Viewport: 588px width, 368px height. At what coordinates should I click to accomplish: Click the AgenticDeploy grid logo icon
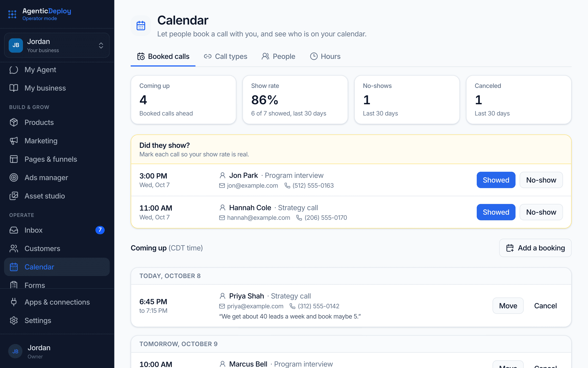(12, 14)
